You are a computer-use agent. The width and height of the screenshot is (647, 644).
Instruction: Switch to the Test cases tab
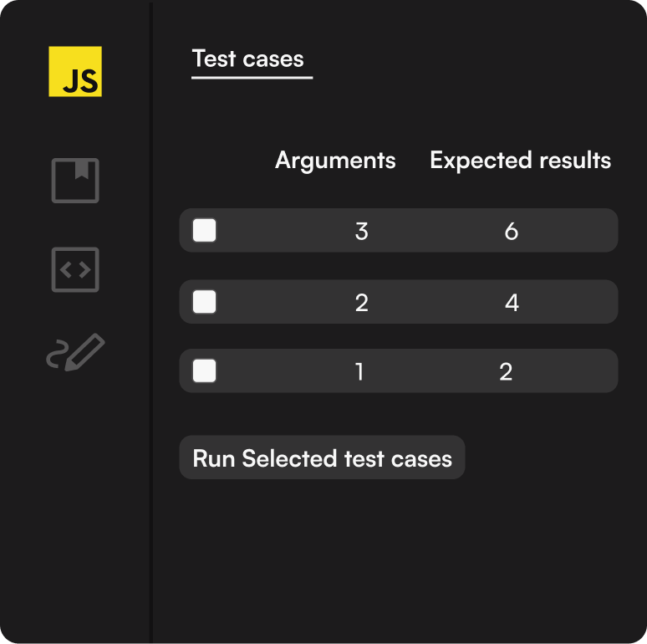[x=248, y=59]
